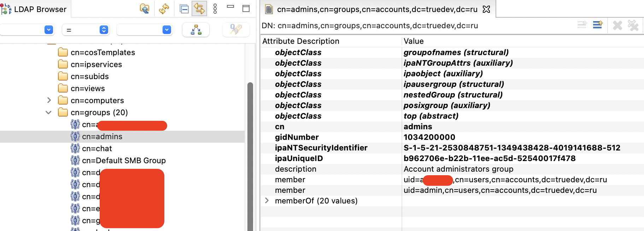644x231 pixels.
Task: Click the cn=ipservices folder icon
Action: click(63, 64)
